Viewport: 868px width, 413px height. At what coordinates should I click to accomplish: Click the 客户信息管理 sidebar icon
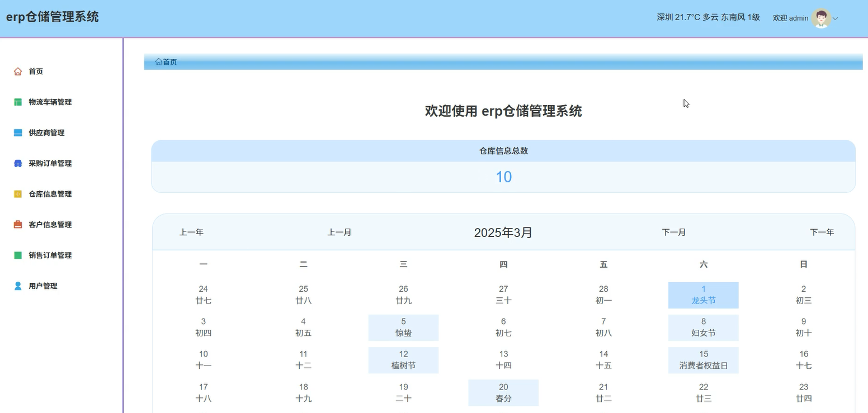coord(17,224)
